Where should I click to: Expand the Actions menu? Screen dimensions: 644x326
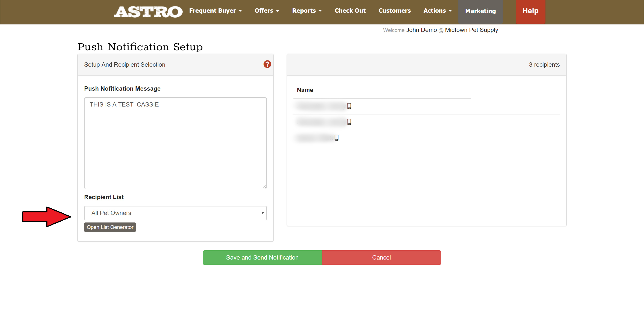click(437, 11)
